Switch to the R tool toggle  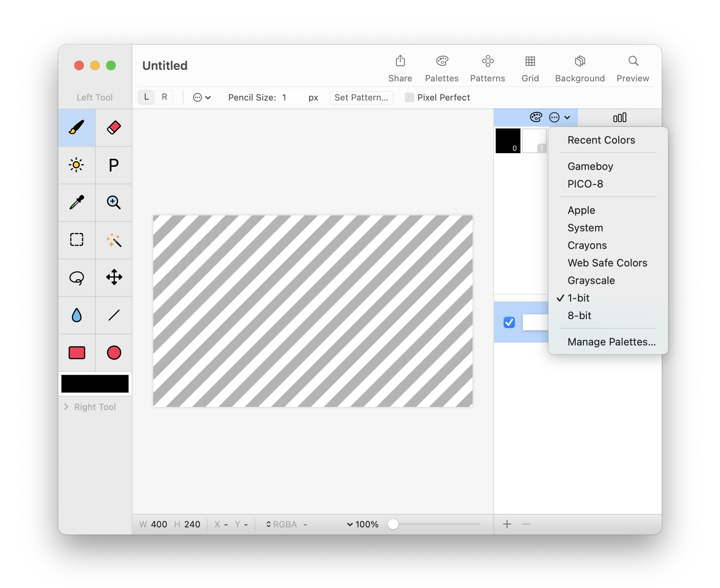click(x=164, y=97)
